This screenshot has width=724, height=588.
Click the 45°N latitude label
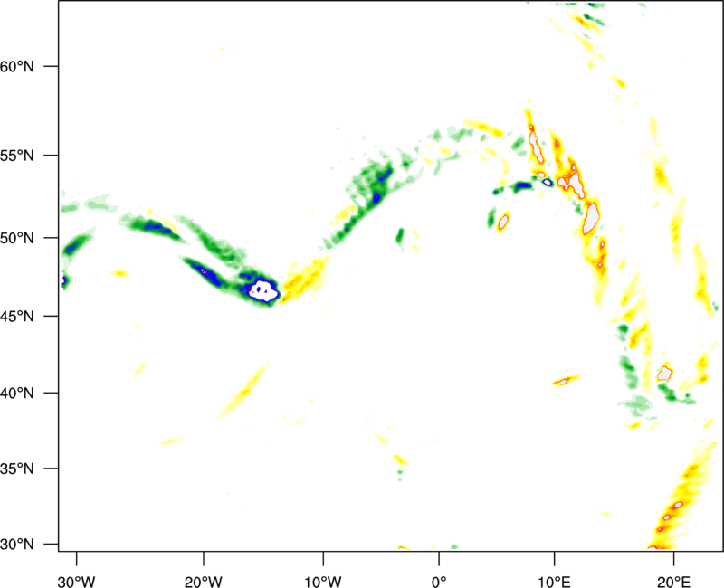tap(17, 317)
